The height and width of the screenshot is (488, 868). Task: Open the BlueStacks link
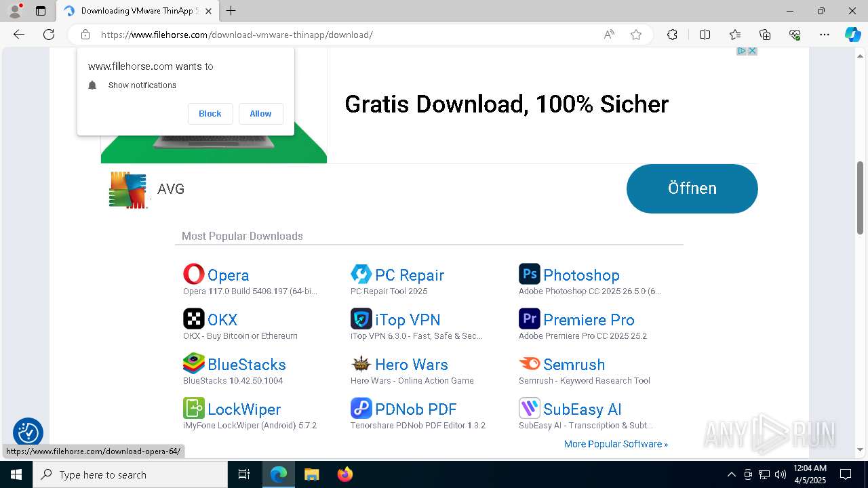point(247,365)
